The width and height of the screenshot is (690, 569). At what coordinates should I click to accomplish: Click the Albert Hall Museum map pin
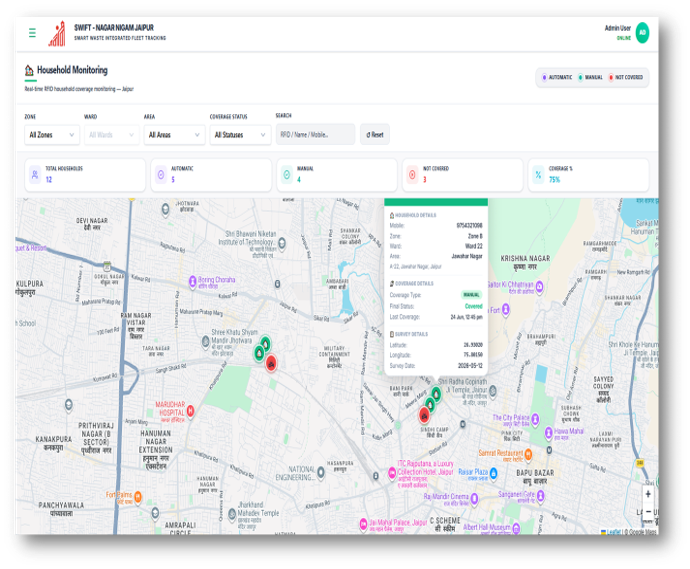pyautogui.click(x=516, y=528)
